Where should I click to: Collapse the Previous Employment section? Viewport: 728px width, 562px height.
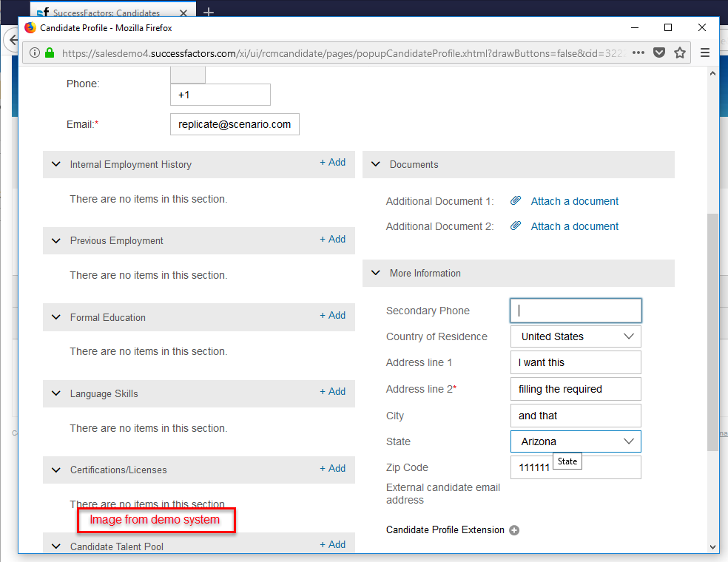pos(56,241)
